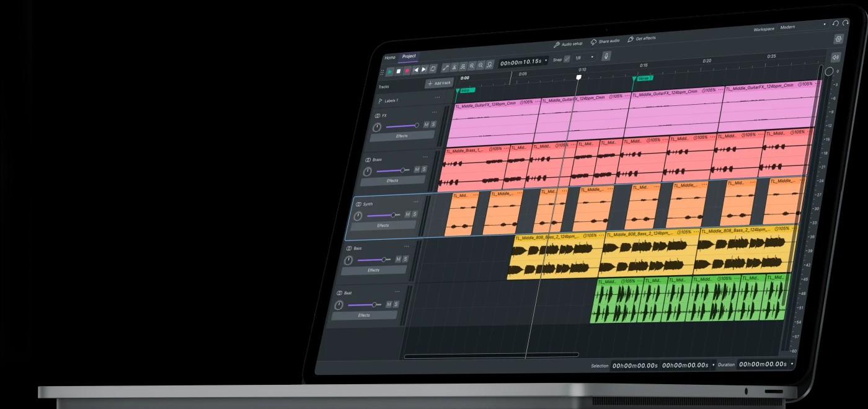Click the Add track button
Viewport: 868px width, 409px height.
coord(439,82)
